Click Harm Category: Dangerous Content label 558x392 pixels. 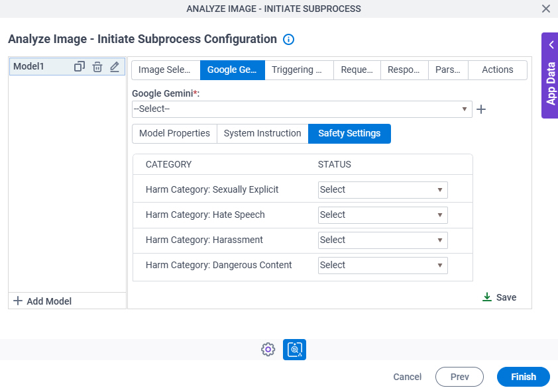pos(219,266)
